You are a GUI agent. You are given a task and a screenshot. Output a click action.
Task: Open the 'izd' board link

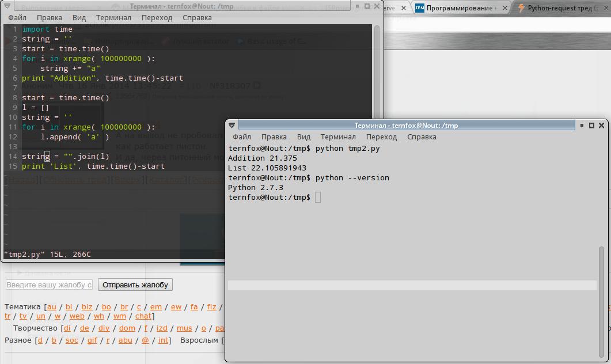(162, 328)
